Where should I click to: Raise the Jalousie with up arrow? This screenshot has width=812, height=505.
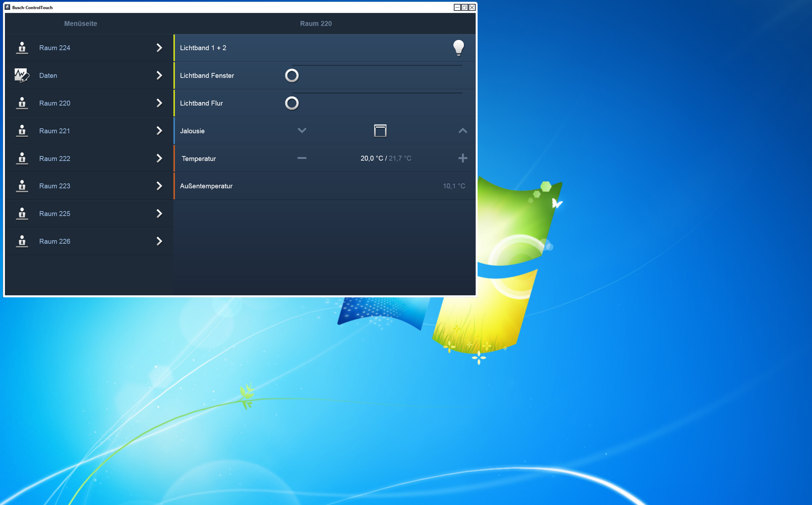(462, 130)
